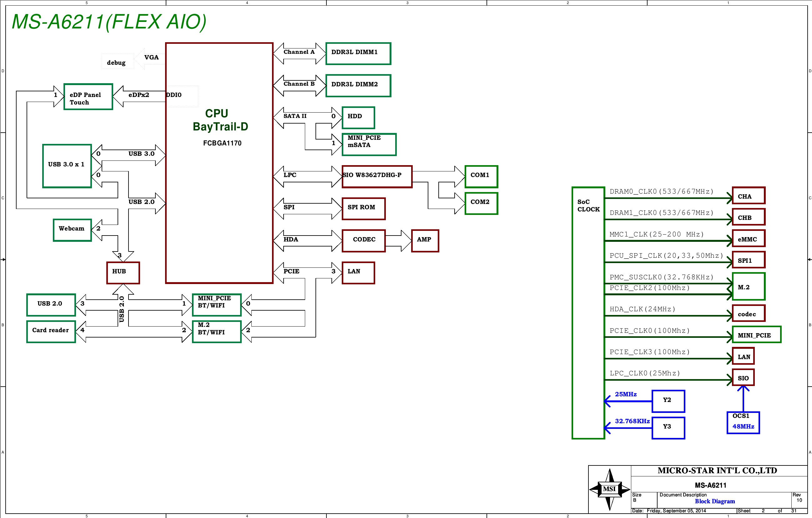The width and height of the screenshot is (812, 518).
Task: Select the OCS1 48MHz oscillator box
Action: [743, 423]
